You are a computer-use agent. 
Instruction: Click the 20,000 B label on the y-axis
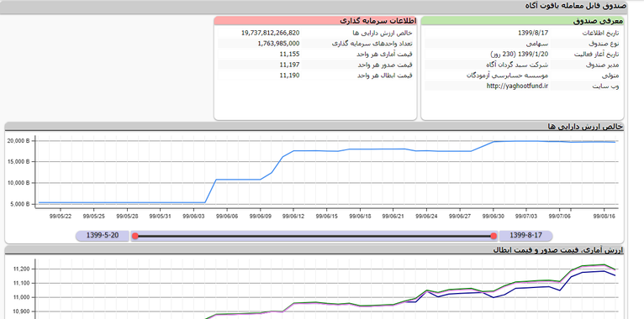click(18, 141)
